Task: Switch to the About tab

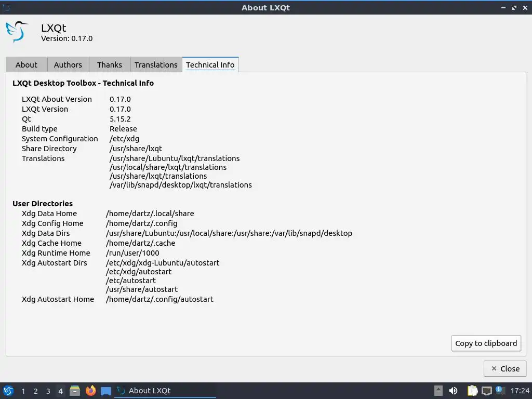Action: [26, 65]
